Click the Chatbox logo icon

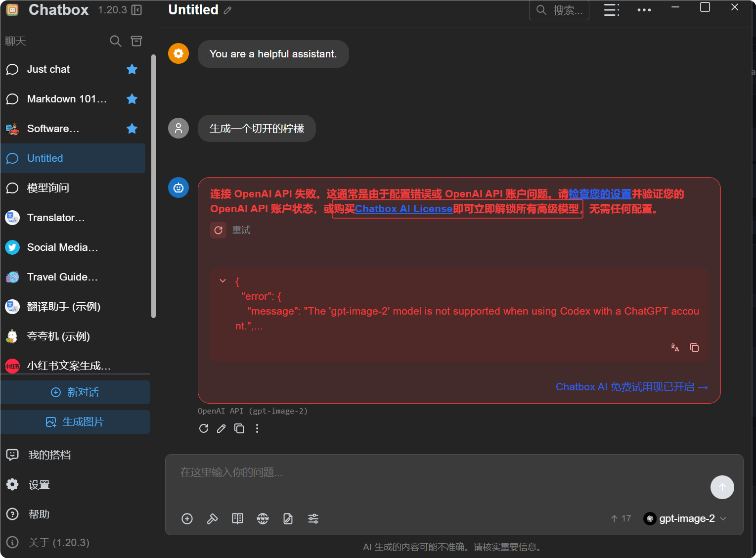(x=12, y=9)
